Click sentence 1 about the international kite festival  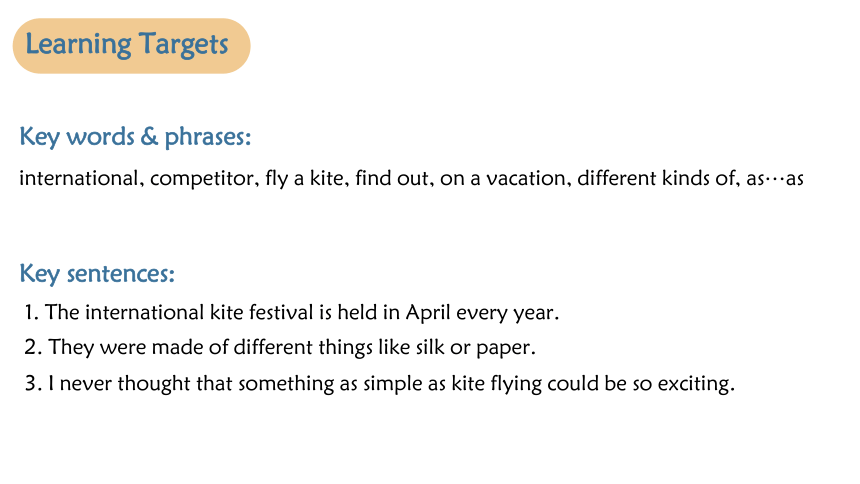291,313
